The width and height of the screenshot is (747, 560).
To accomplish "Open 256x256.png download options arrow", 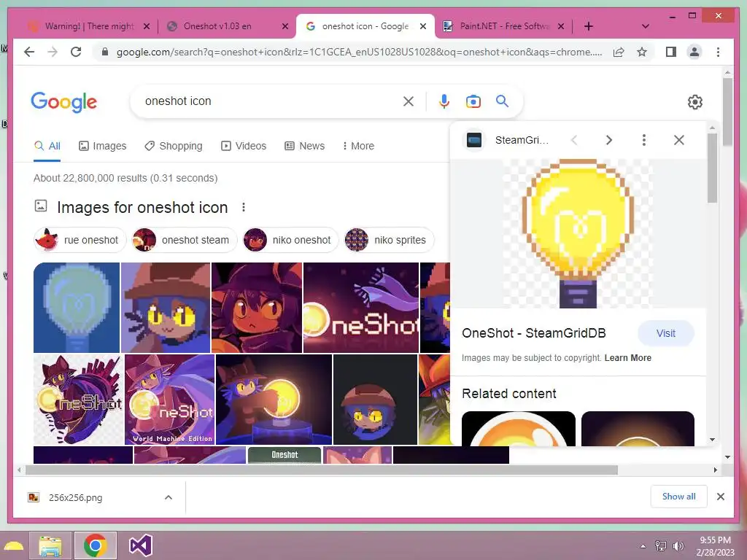I will click(x=169, y=497).
